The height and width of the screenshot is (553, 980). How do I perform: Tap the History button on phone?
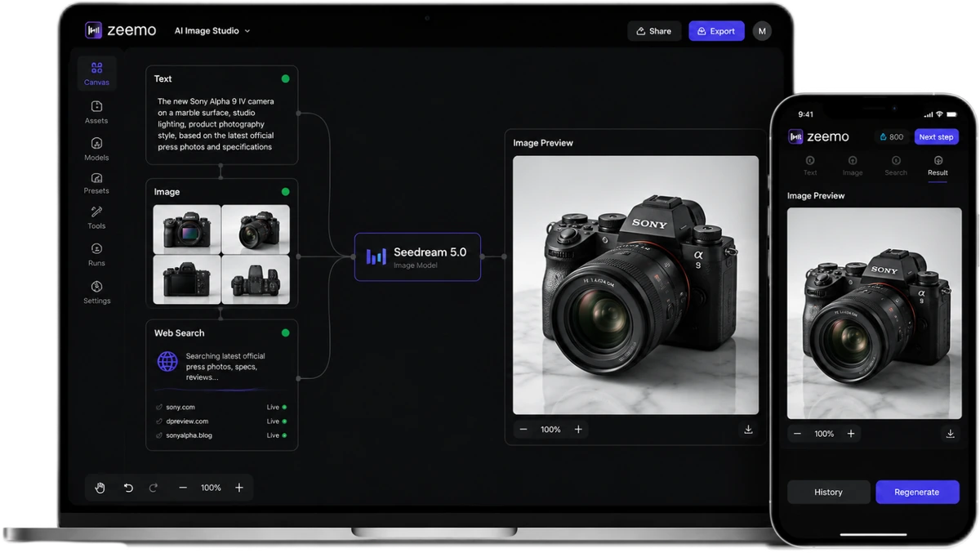click(828, 492)
